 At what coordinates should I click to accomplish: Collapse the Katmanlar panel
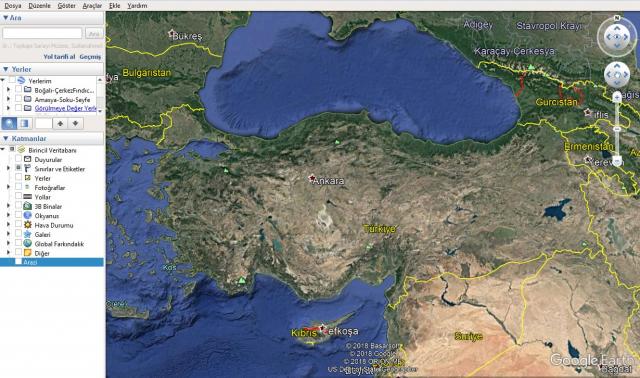[x=5, y=138]
